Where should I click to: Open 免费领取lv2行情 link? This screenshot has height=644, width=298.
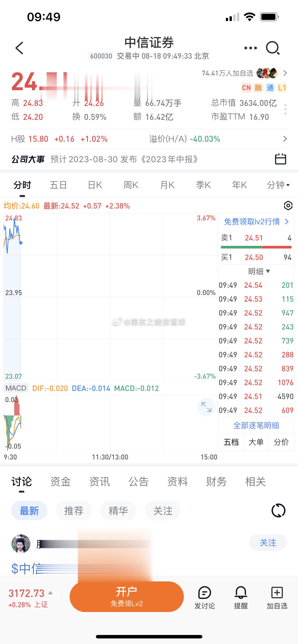pos(256,221)
